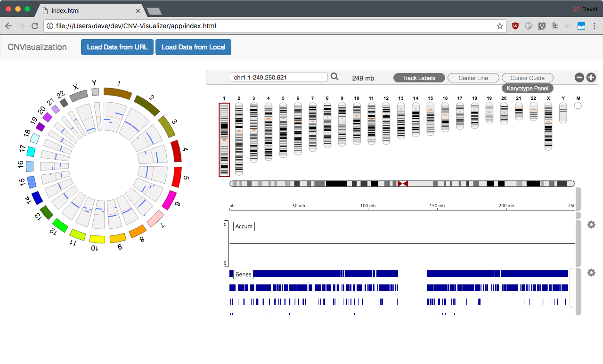Open Genes track settings gear
This screenshot has height=364, width=603.
pyautogui.click(x=591, y=273)
